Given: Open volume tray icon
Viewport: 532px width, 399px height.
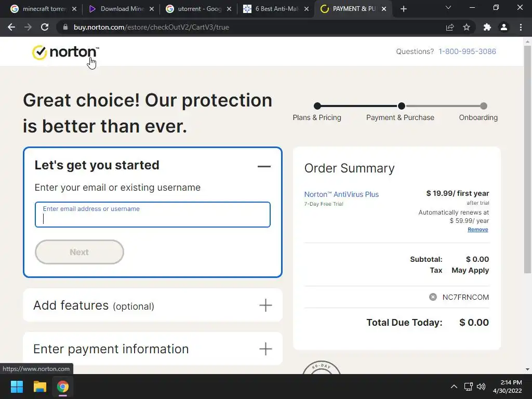Looking at the screenshot, I should [x=481, y=387].
